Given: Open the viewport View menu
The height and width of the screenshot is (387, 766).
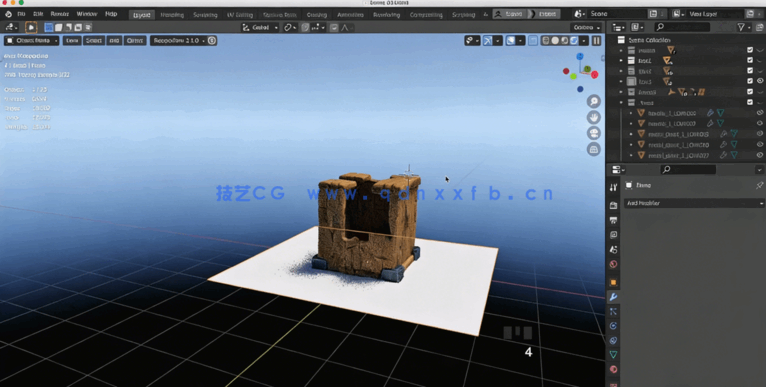Looking at the screenshot, I should click(x=72, y=41).
